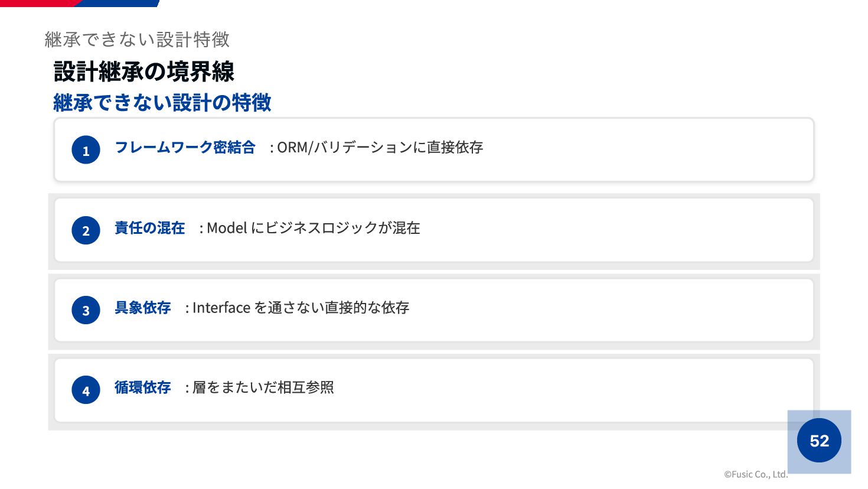Click the number 1 circle badge
The image size is (868, 489).
pos(86,150)
